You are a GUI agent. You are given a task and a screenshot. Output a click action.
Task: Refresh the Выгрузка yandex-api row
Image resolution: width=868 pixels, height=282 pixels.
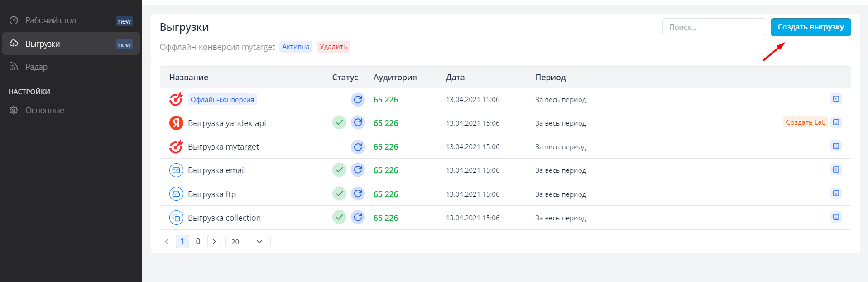click(x=358, y=122)
